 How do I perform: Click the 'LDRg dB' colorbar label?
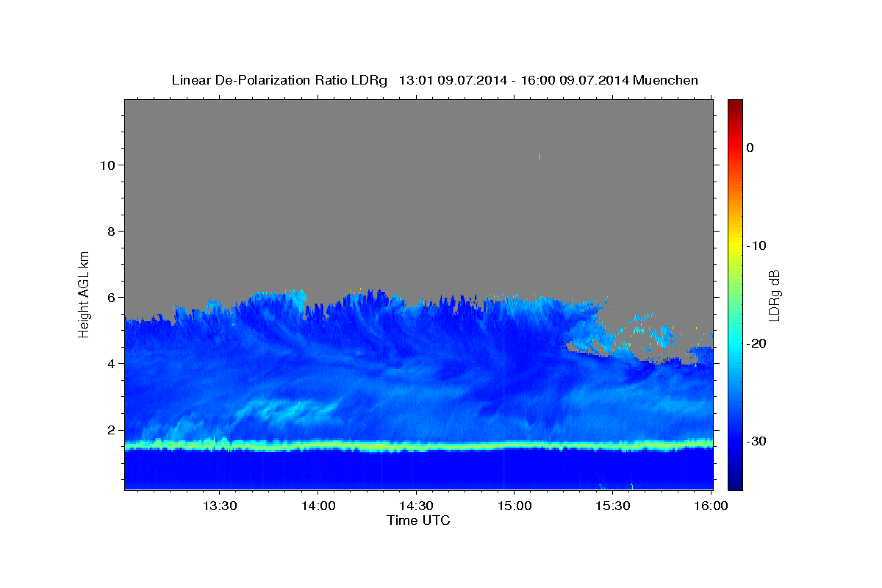(x=774, y=295)
